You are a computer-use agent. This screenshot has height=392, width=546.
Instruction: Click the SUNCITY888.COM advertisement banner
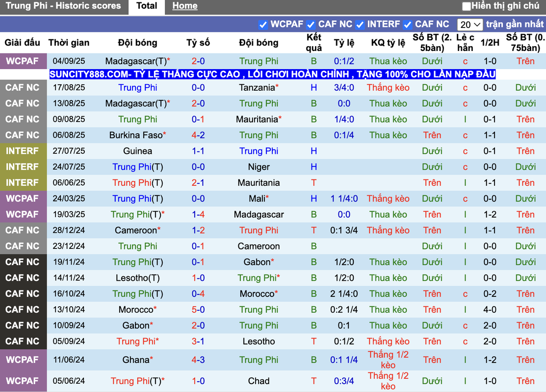(272, 74)
